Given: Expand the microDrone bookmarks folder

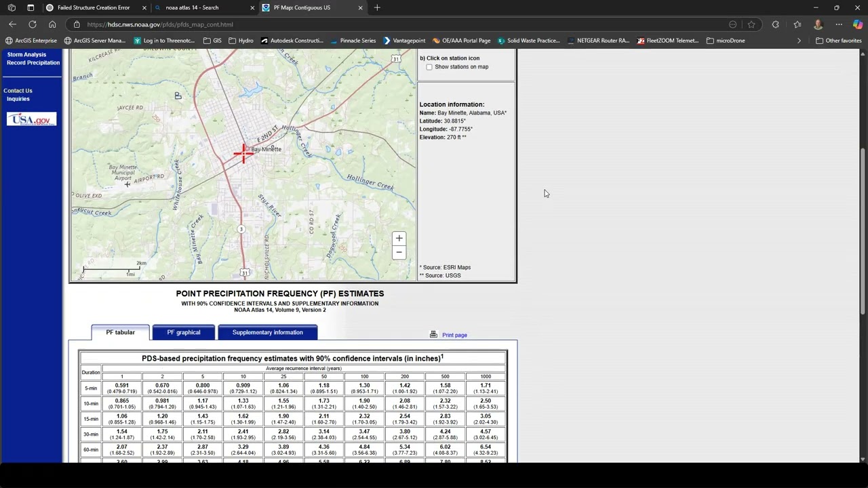Looking at the screenshot, I should (726, 41).
